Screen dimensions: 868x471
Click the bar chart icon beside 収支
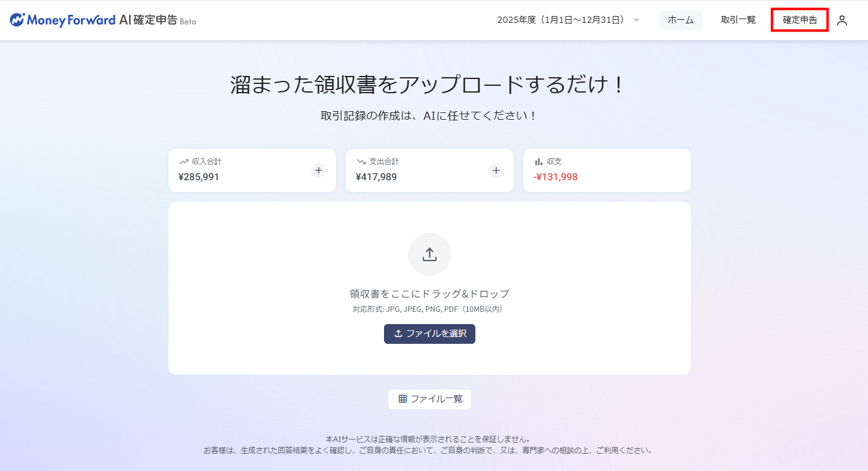538,162
